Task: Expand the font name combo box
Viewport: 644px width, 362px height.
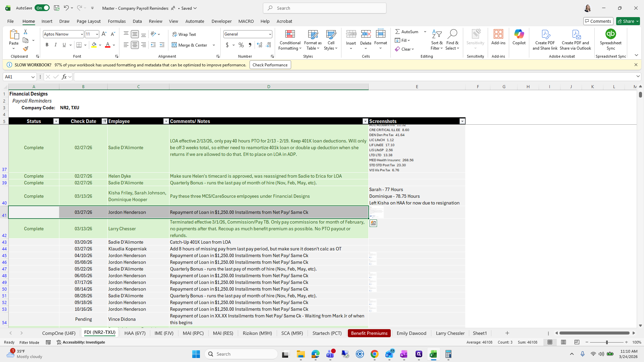Action: [x=82, y=34]
